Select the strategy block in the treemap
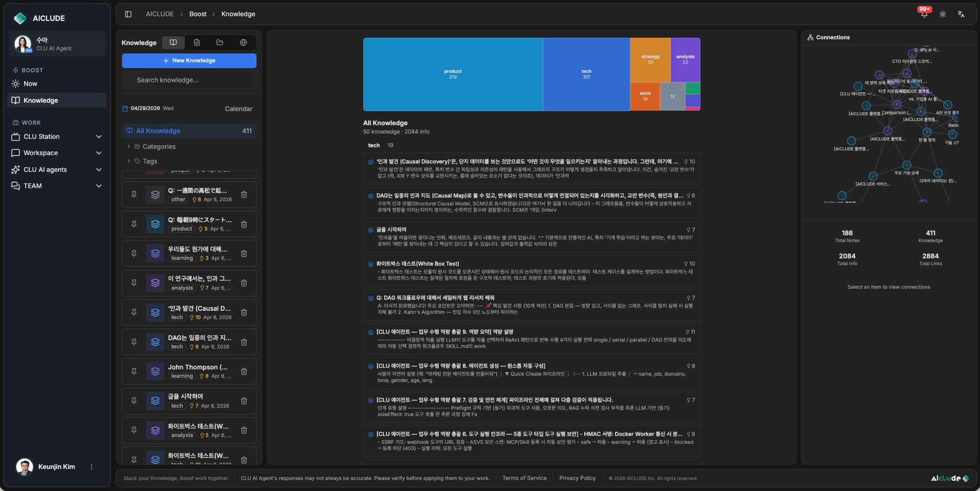Viewport: 980px width, 491px height. (x=650, y=60)
